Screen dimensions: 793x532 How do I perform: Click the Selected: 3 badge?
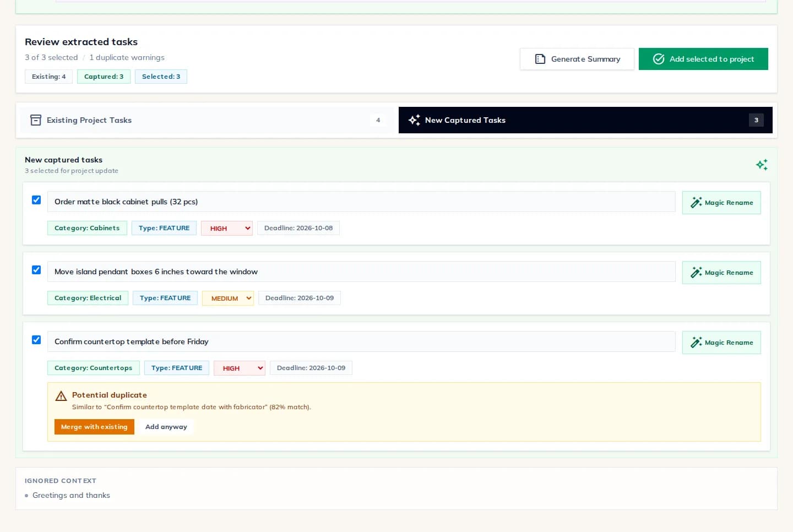pos(161,77)
